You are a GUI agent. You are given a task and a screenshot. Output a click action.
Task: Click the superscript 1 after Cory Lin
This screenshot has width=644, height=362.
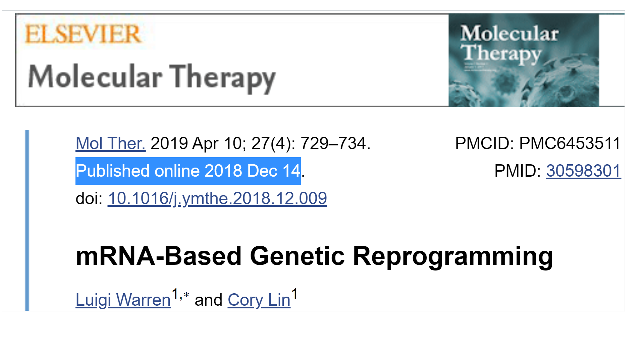click(x=294, y=294)
